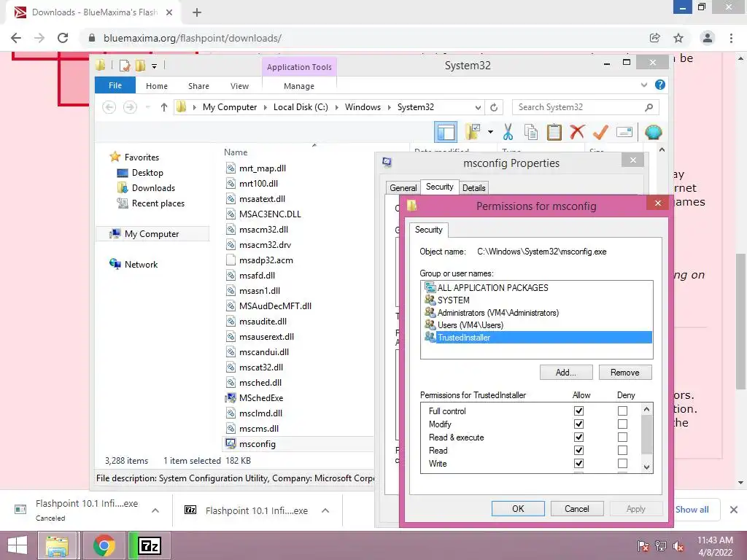Click the Paste clipboard icon in Explorer toolbar

click(x=554, y=132)
